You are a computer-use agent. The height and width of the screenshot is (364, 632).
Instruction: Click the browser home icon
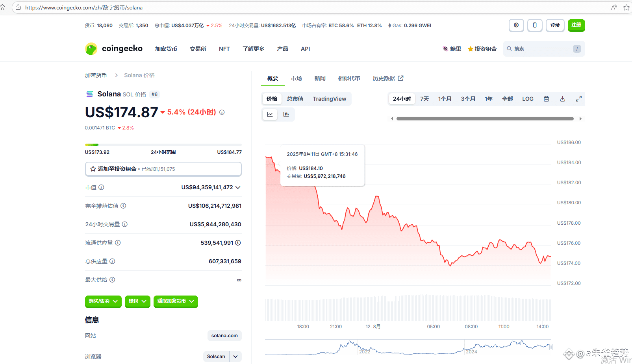point(3,7)
